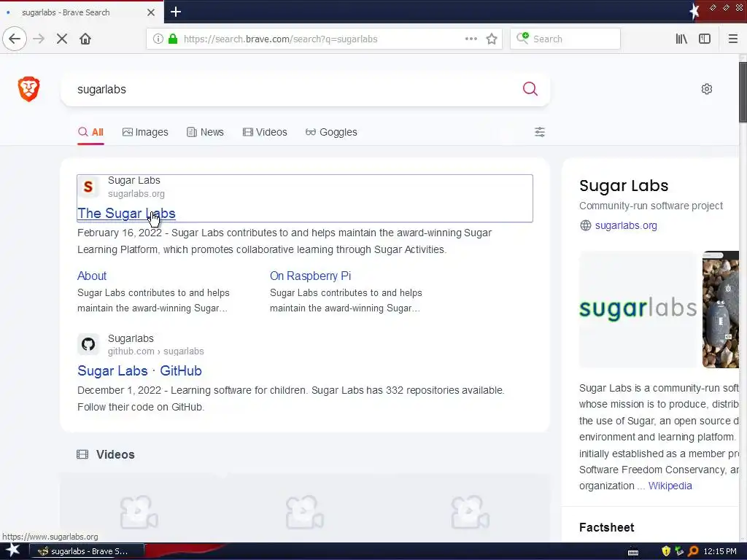The width and height of the screenshot is (747, 560).
Task: Select the sugarlabs - Brave Search browser tab
Action: [x=81, y=12]
